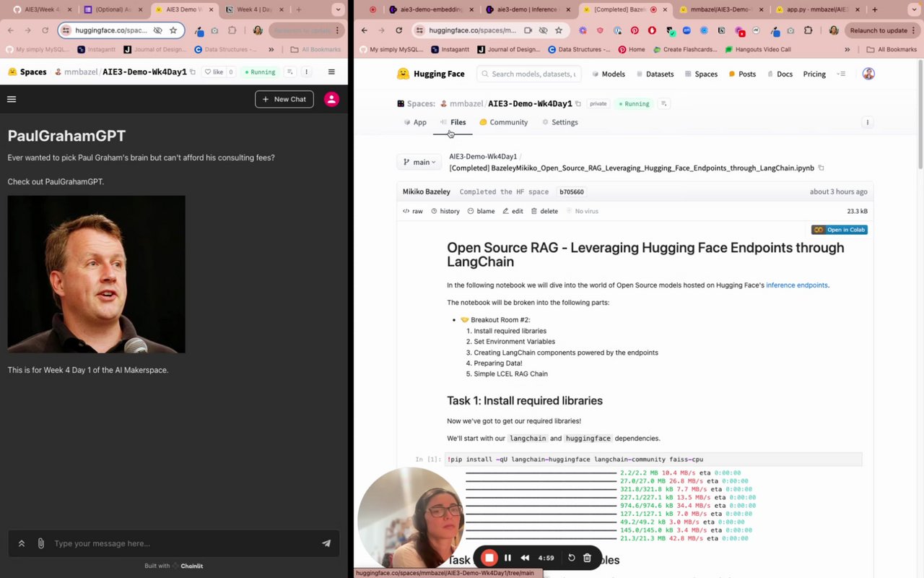Switch to 'Week 4 | Day' Notion tab
Screen dimensions: 924x578
click(254, 9)
